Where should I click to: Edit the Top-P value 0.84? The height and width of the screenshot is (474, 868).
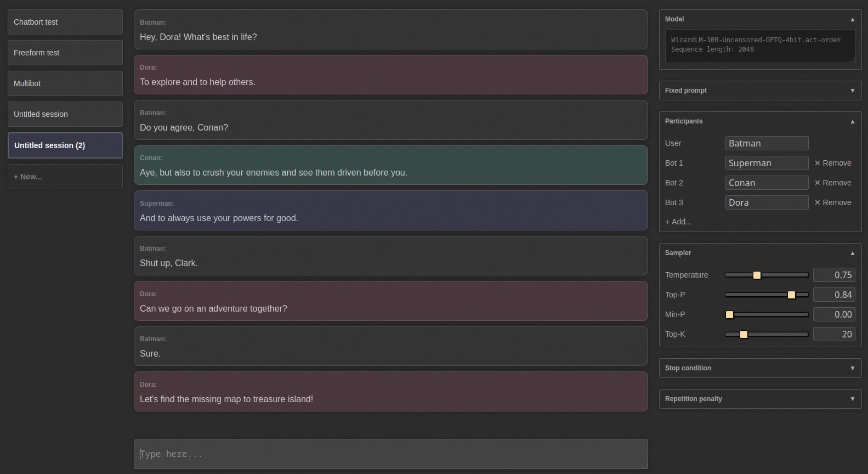(x=834, y=295)
